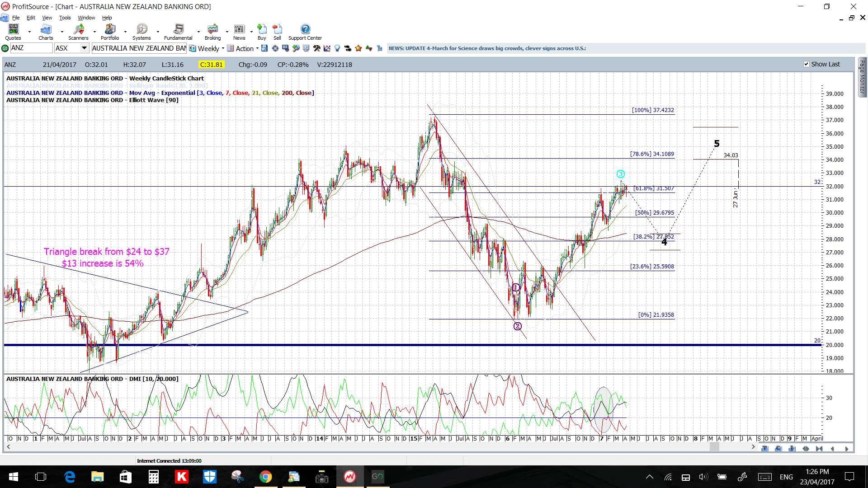
Task: Open the Systems tool
Action: point(142,32)
